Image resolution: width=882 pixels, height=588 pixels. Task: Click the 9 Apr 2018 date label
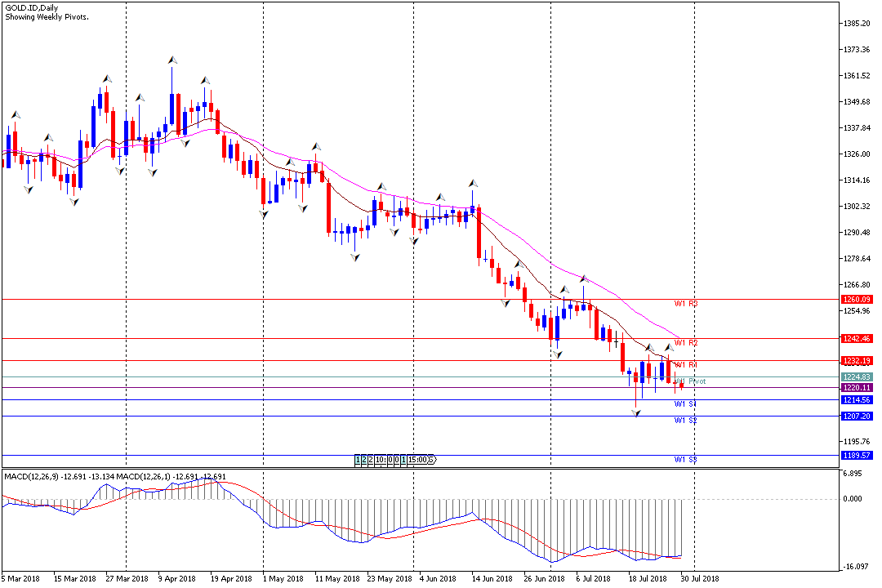pyautogui.click(x=176, y=579)
